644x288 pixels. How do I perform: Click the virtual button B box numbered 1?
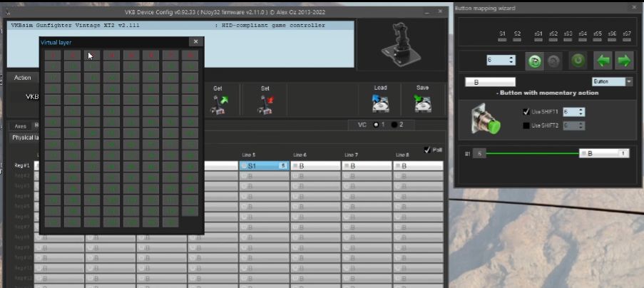point(604,153)
